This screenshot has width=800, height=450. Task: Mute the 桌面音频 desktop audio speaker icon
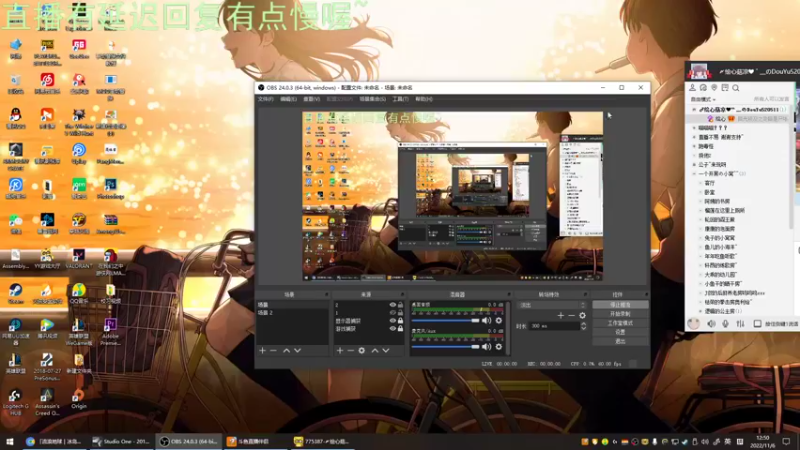click(x=486, y=320)
